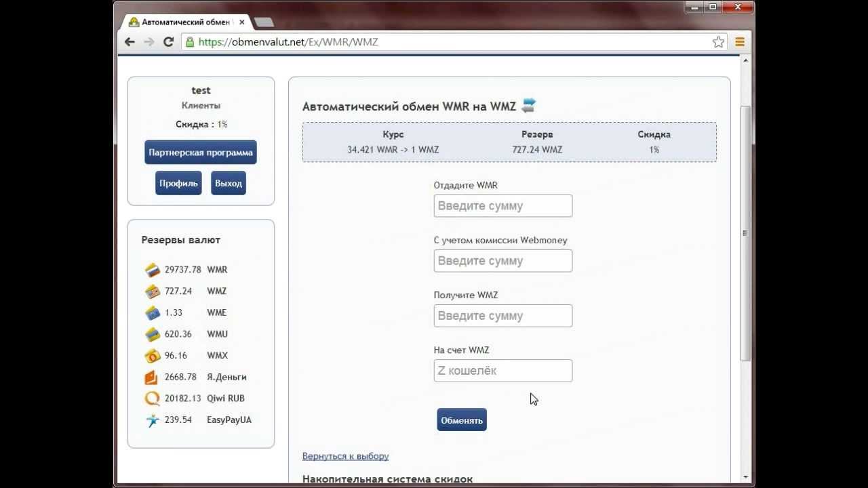The width and height of the screenshot is (868, 488).
Task: Click the Qiwi RUB icon
Action: [153, 399]
